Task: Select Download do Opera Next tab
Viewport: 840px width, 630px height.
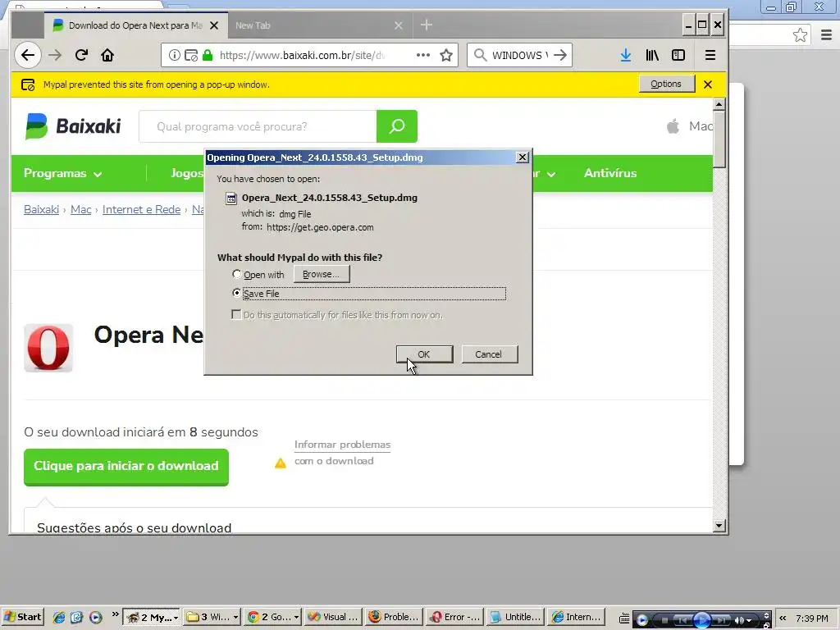Action: point(135,25)
